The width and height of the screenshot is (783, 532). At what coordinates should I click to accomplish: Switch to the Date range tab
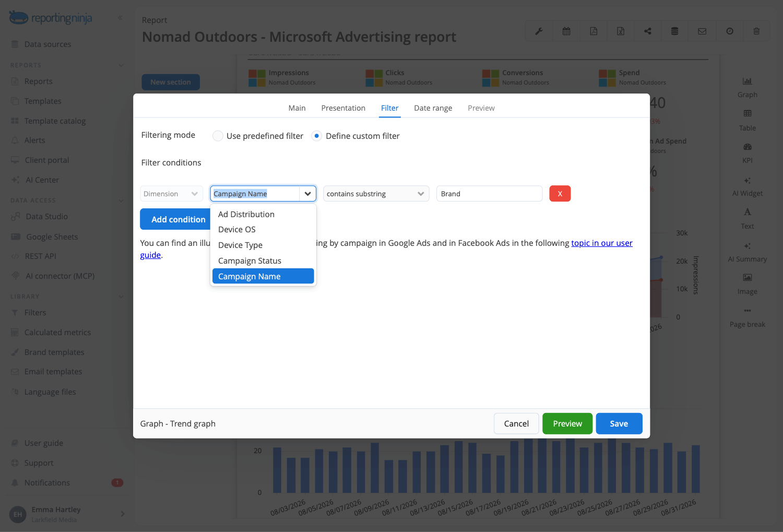(433, 108)
